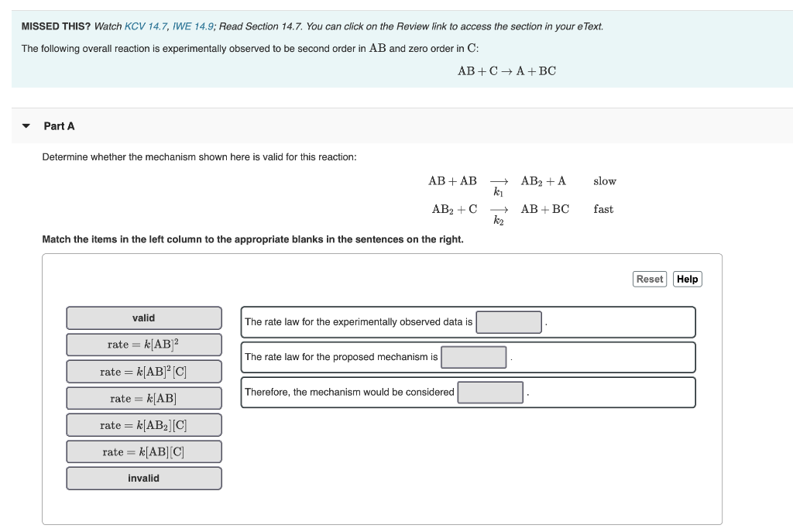Click the proposed mechanism rate law blank
The image size is (793, 532).
pyautogui.click(x=473, y=357)
